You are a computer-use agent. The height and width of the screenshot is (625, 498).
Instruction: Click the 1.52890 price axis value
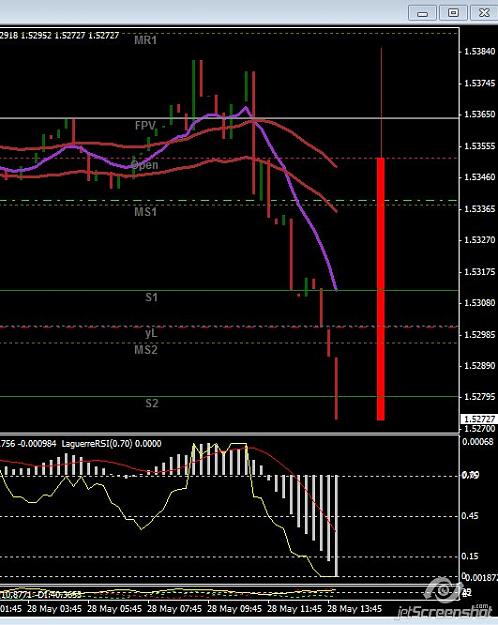(x=480, y=366)
